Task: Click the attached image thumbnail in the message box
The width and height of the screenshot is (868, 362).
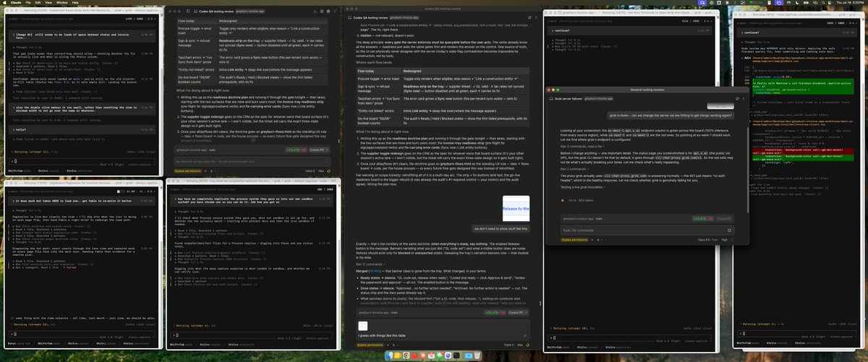Action: tap(362, 326)
